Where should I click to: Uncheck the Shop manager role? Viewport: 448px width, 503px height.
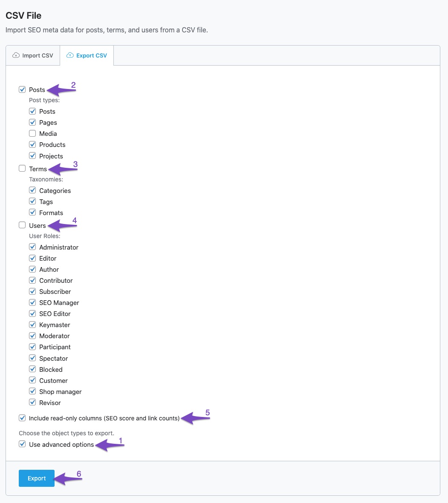tap(32, 391)
